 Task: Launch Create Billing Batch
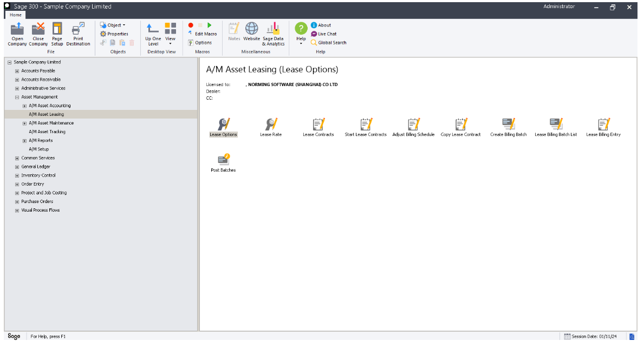(509, 127)
